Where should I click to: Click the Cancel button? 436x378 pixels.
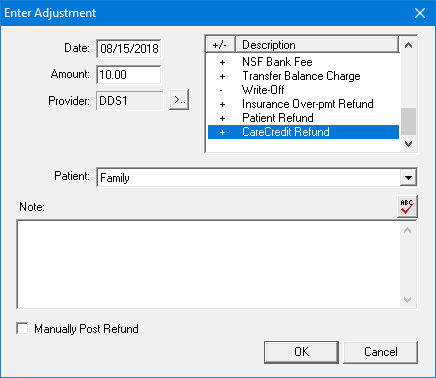[x=380, y=352]
